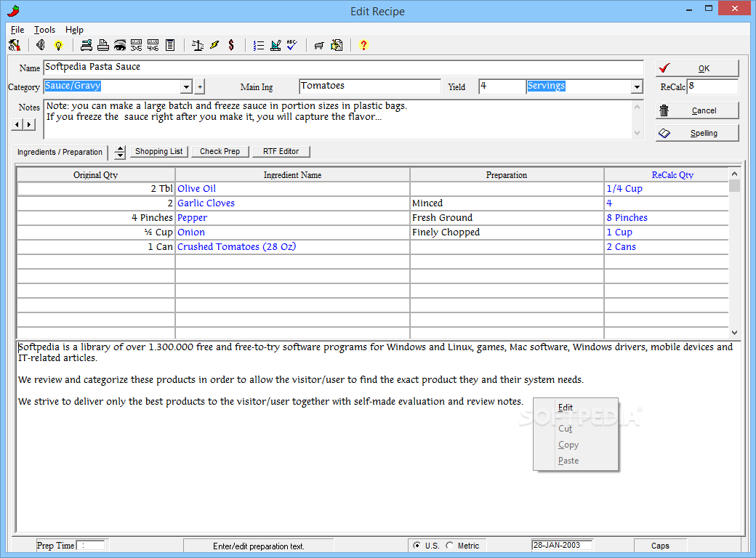Click the print recipe printer icon
756x558 pixels.
[103, 45]
